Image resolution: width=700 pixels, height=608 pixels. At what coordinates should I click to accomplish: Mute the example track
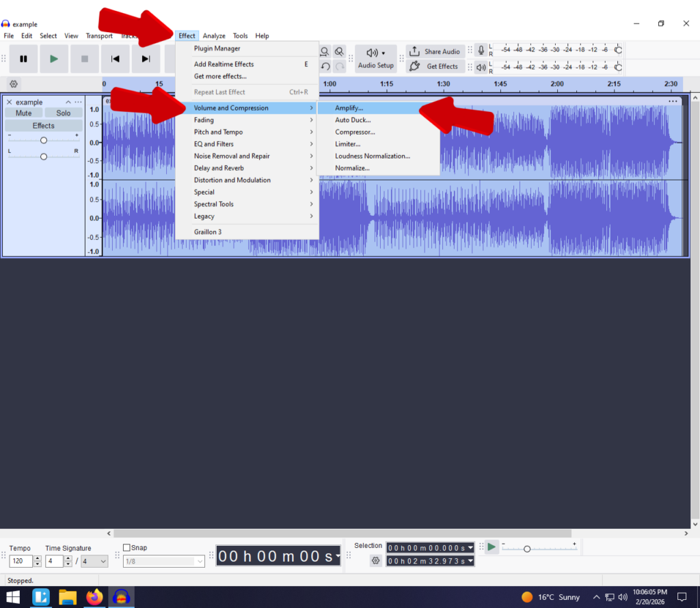23,113
